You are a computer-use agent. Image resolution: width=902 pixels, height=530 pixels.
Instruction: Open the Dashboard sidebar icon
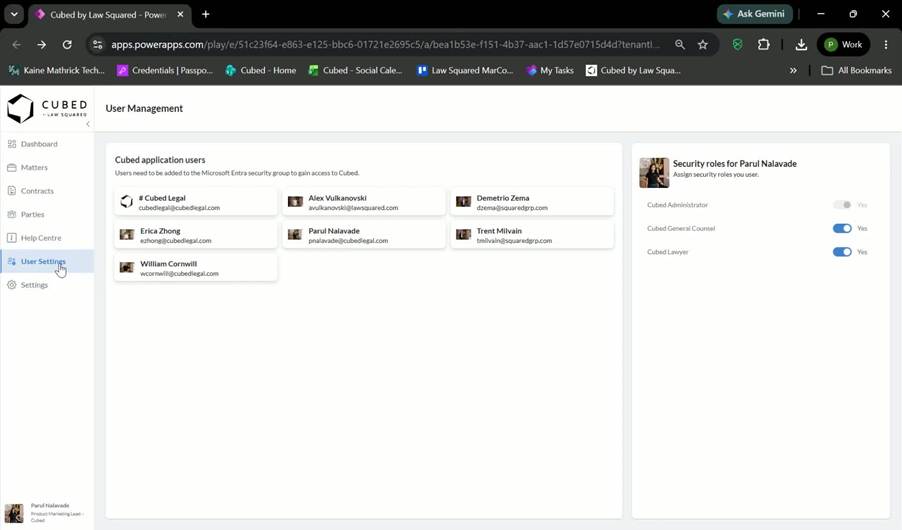pos(12,144)
